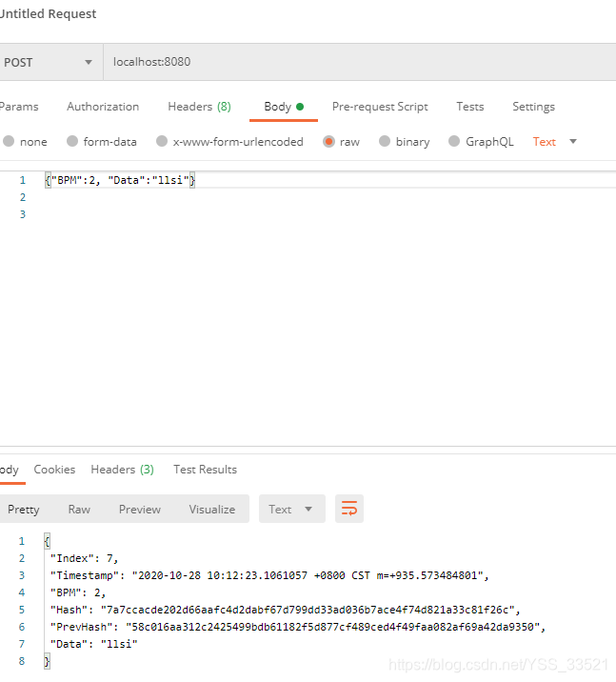Select x-www-form-urlencoded body radio
The width and height of the screenshot is (616, 682).
(x=162, y=141)
